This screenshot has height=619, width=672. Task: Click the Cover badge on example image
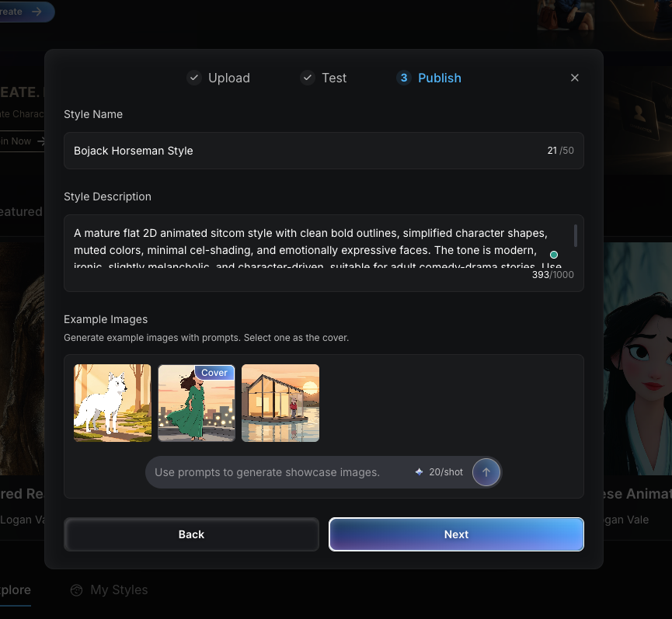click(214, 373)
